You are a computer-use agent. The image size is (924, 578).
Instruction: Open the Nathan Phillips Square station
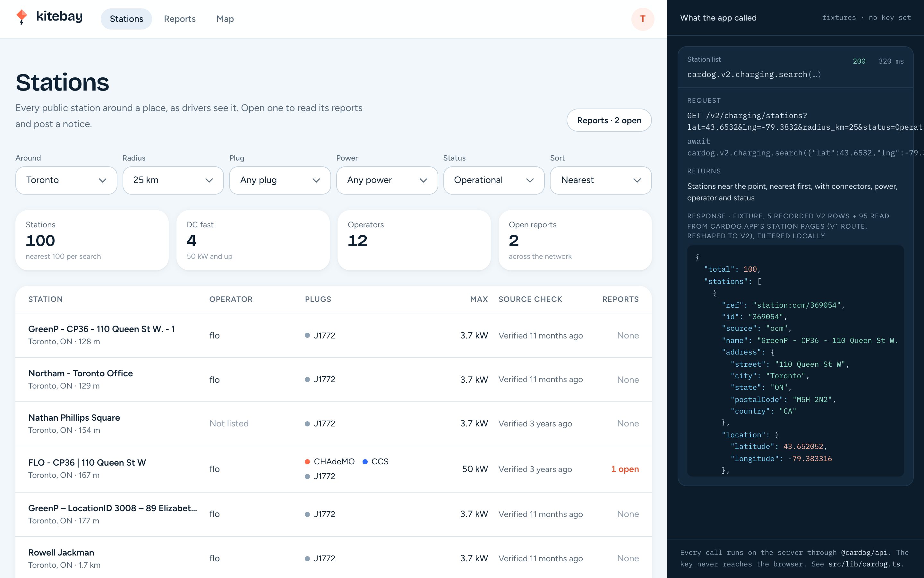[x=333, y=424]
